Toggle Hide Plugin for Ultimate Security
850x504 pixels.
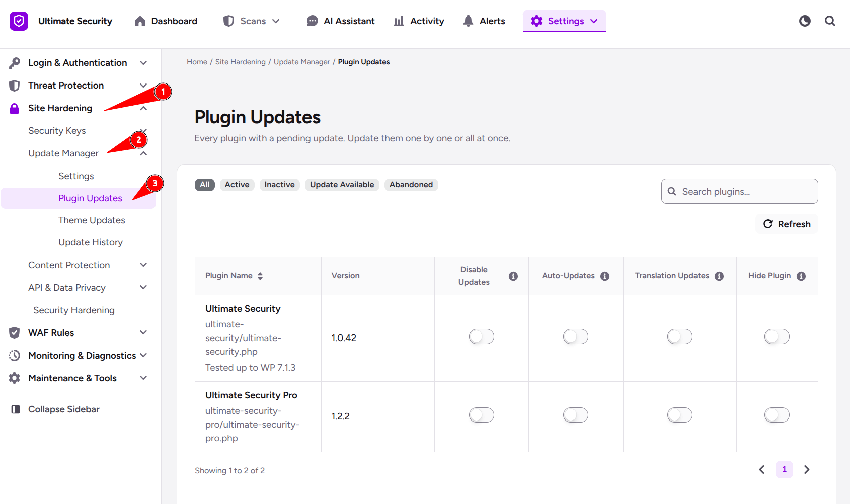tap(777, 337)
